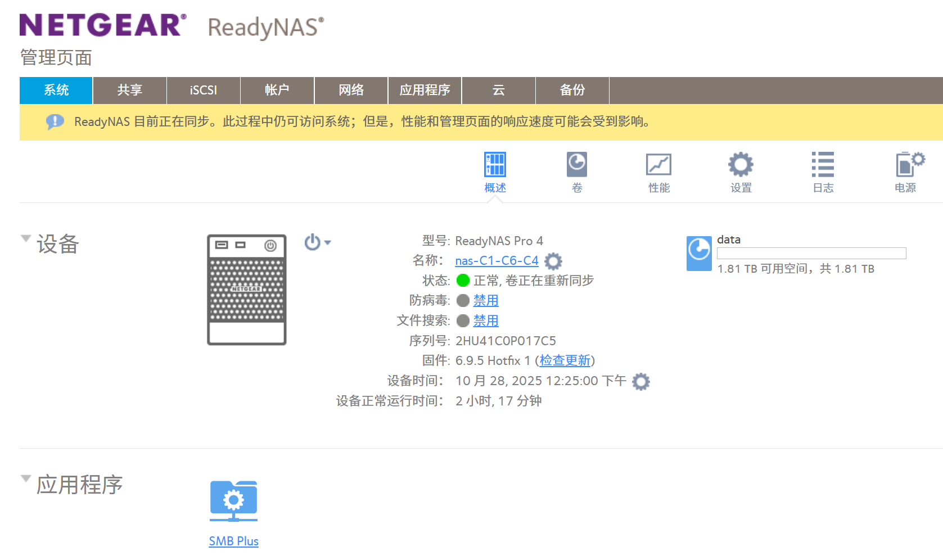Open the 卷 volumes icon
This screenshot has width=943, height=560.
(x=576, y=165)
